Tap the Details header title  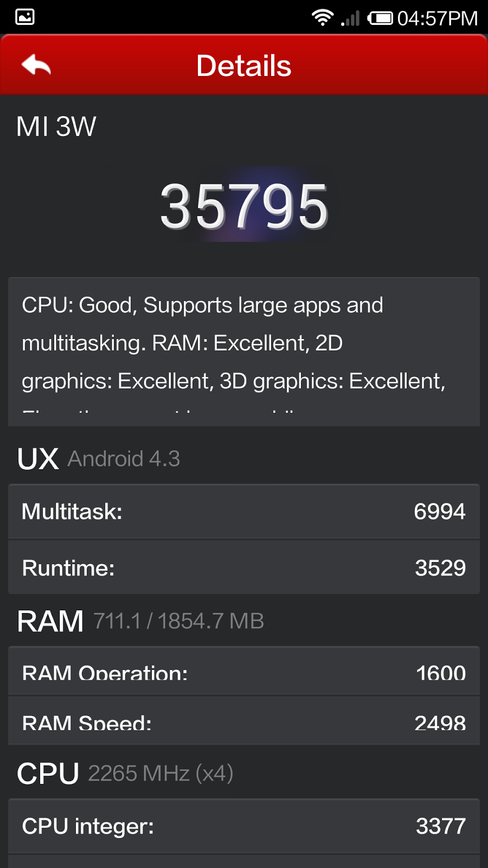point(244,66)
